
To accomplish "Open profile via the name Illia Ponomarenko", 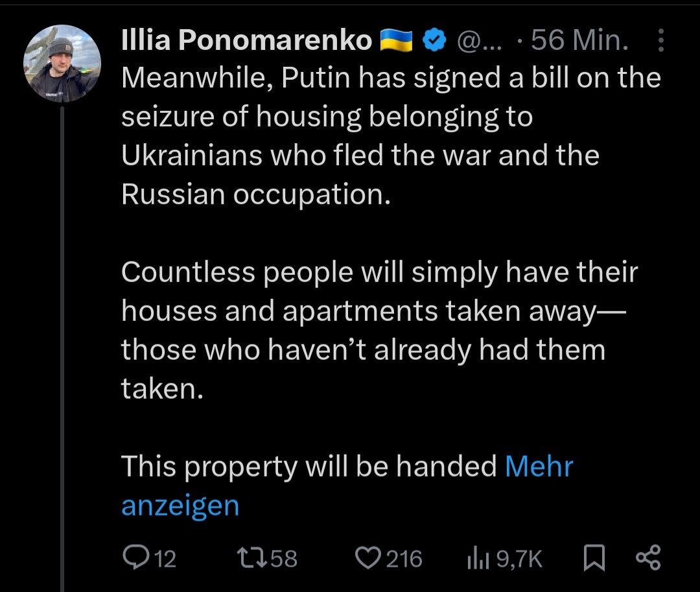I will coord(246,41).
